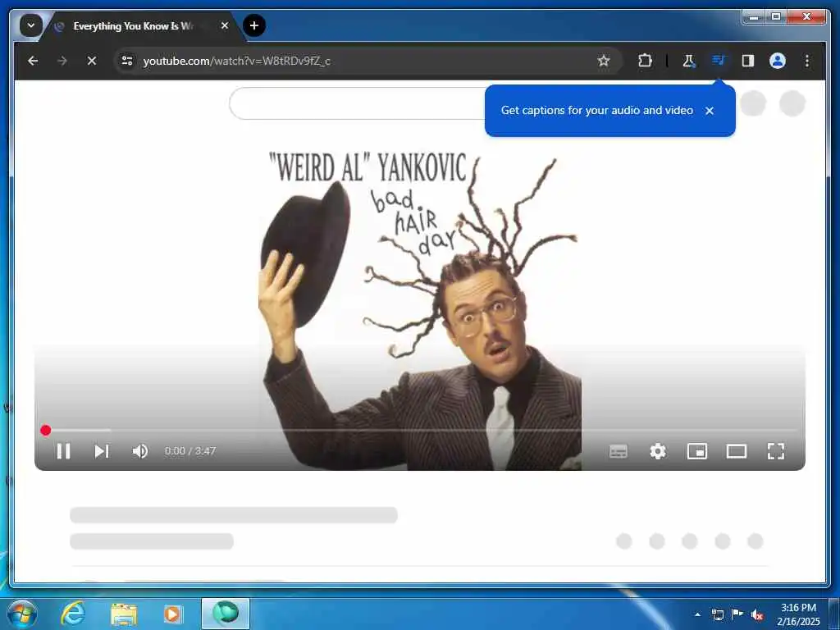The width and height of the screenshot is (840, 630).
Task: Open network status tray icon
Action: coord(717,614)
